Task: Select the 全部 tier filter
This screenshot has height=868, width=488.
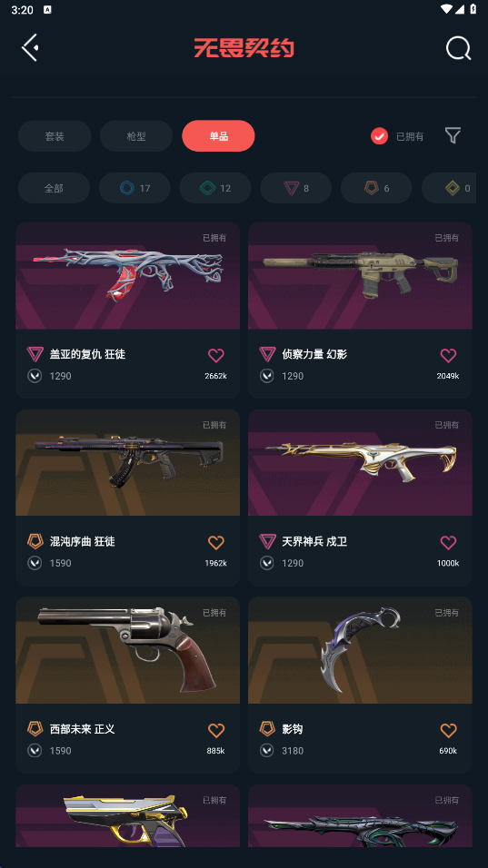Action: (54, 188)
